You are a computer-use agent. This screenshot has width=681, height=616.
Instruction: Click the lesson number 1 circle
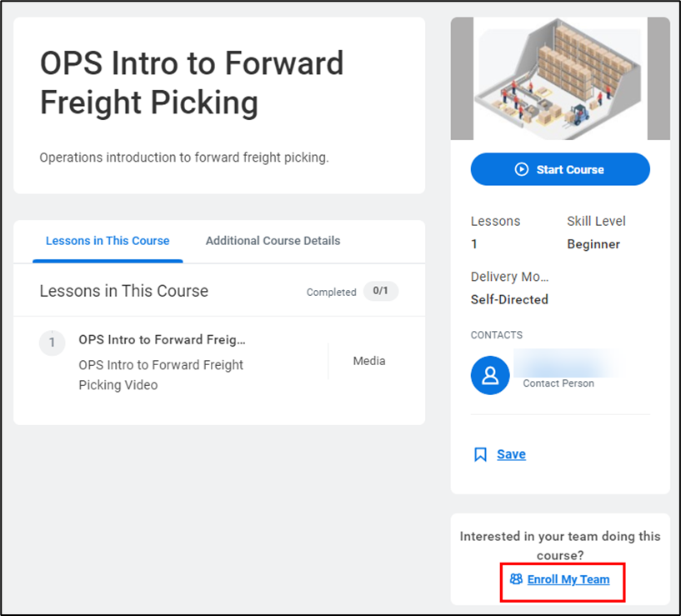[x=52, y=343]
